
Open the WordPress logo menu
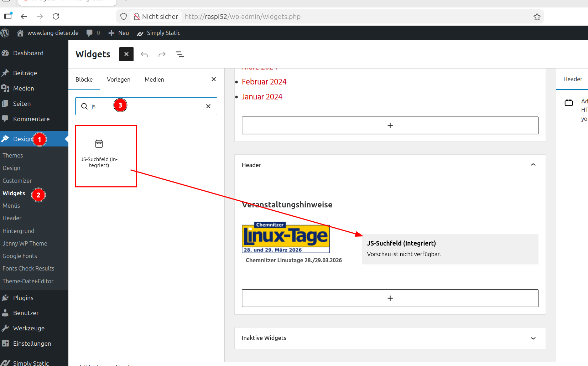pos(5,33)
